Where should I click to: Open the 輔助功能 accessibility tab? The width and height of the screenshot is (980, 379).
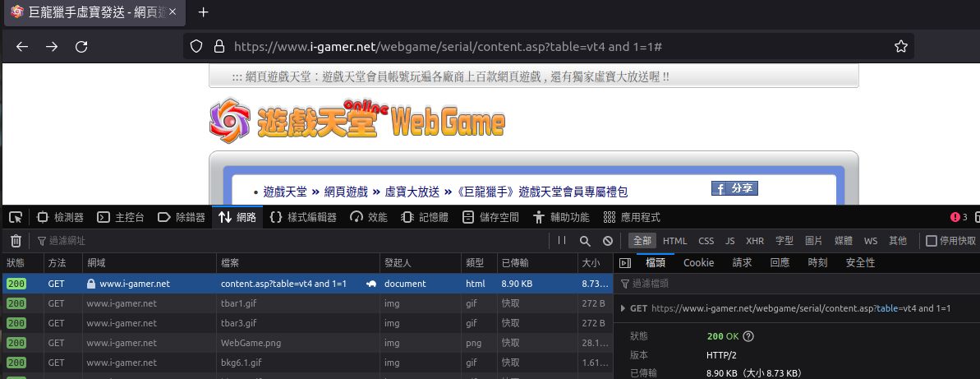(561, 217)
